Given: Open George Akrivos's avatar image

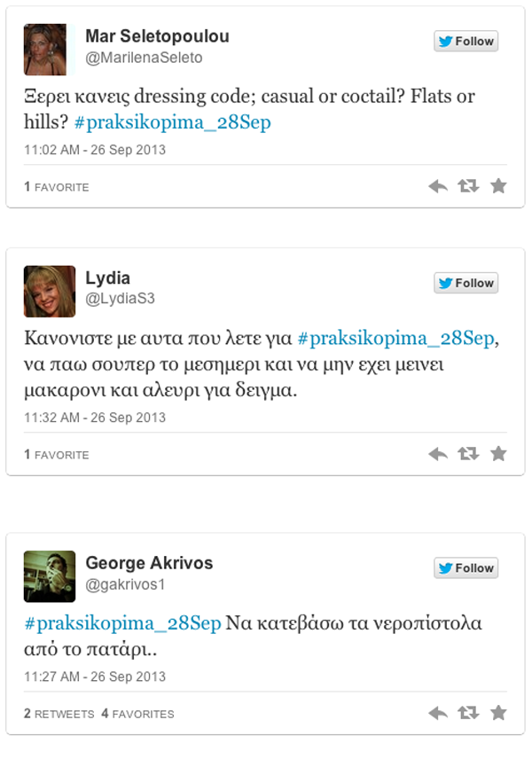Looking at the screenshot, I should pos(50,576).
